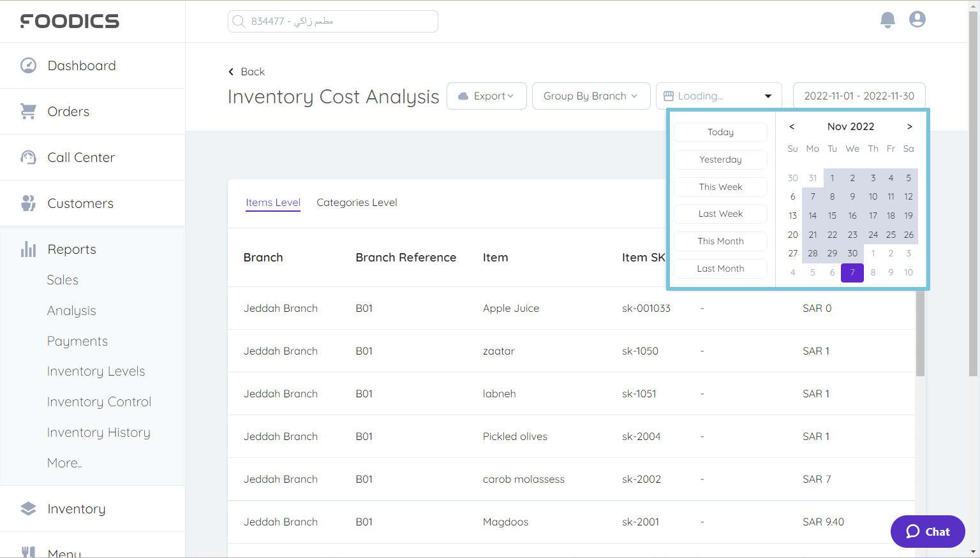This screenshot has width=980, height=558.
Task: Click the Orders shopping cart icon
Action: coord(28,112)
